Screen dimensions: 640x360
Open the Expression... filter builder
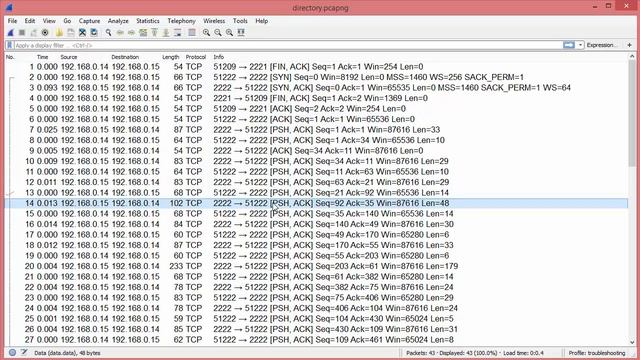pos(602,45)
